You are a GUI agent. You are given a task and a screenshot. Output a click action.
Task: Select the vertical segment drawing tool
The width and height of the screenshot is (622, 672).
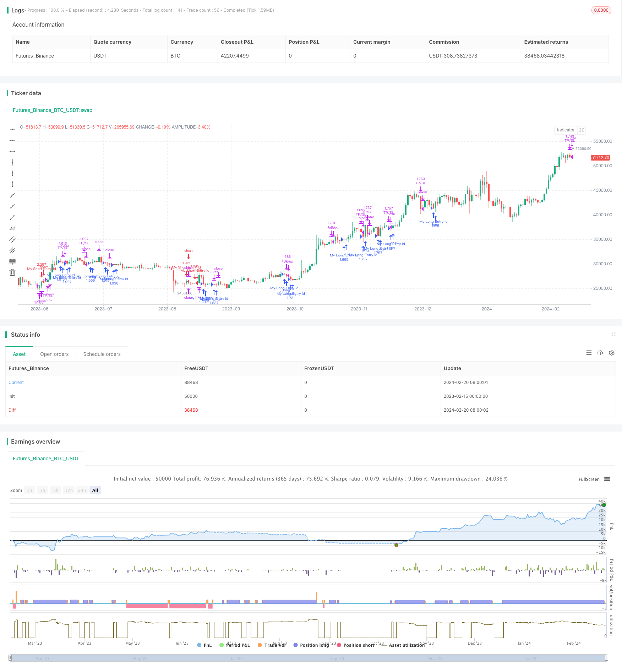coord(12,184)
